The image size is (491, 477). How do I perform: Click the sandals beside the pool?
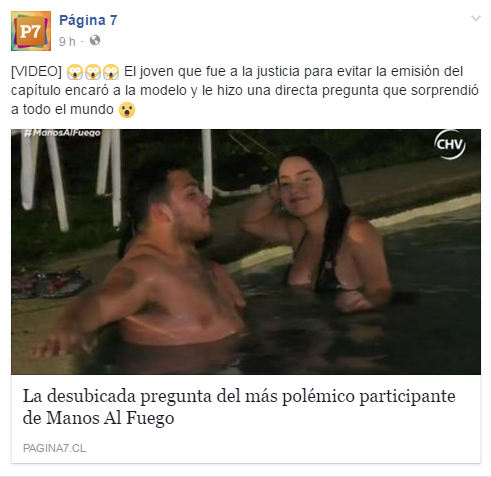50,283
